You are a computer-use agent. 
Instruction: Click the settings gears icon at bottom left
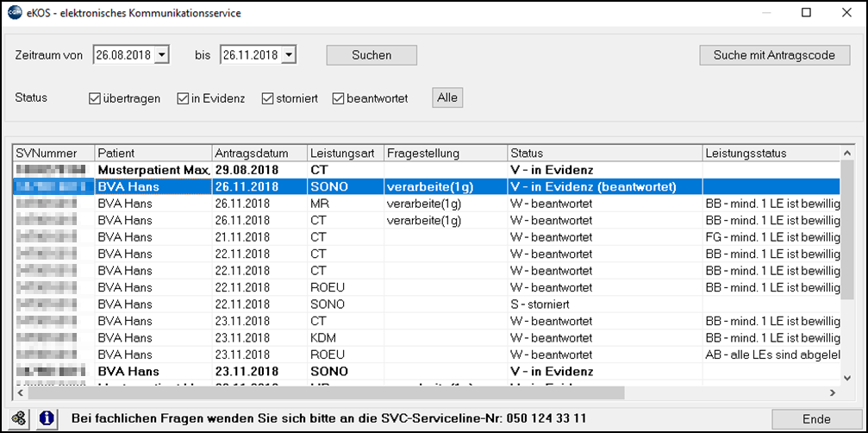(x=19, y=418)
